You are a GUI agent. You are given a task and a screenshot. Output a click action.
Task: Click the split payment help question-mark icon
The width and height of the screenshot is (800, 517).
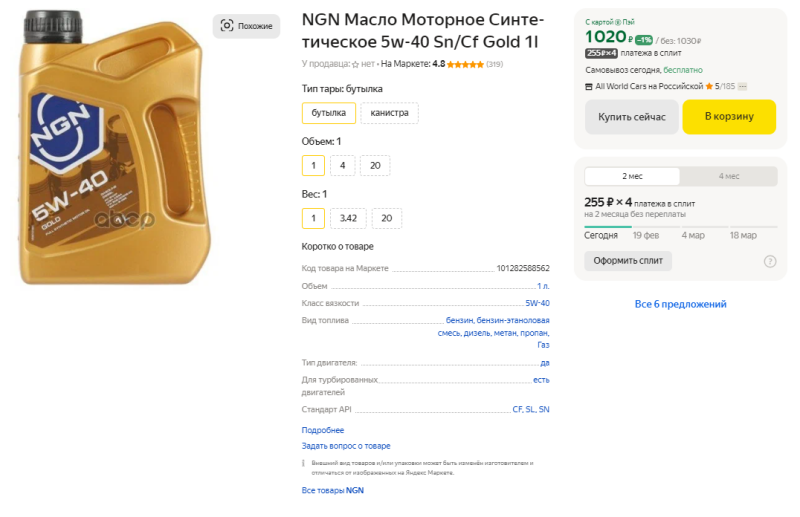click(x=770, y=261)
